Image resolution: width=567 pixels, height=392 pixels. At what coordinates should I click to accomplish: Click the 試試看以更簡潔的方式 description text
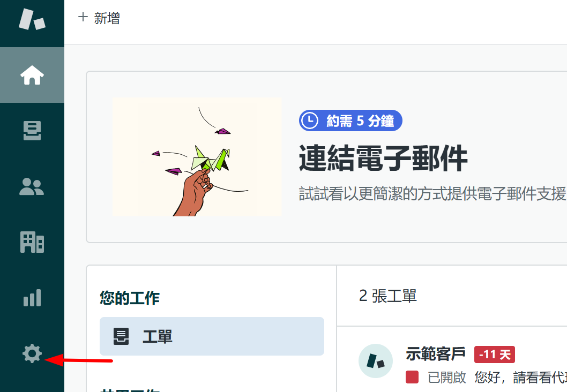point(432,194)
